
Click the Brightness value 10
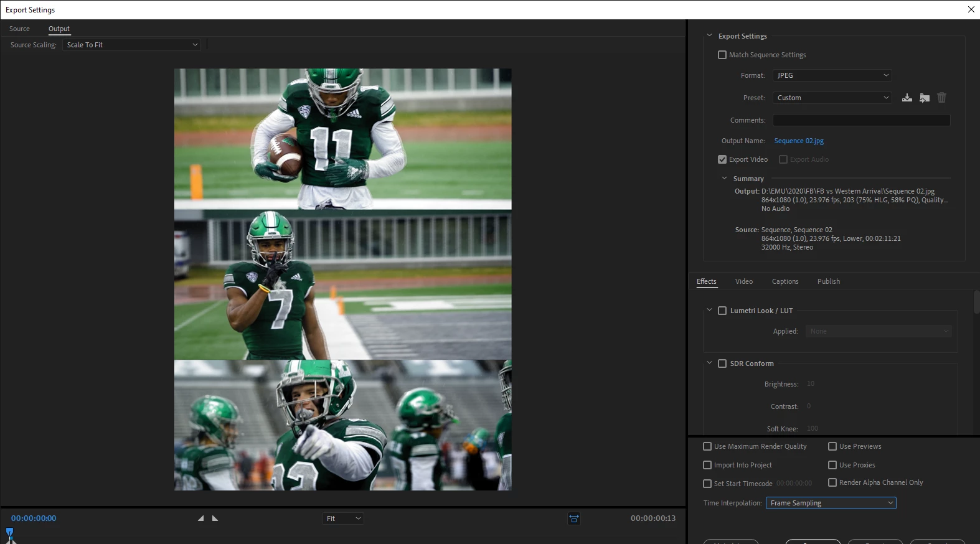coord(811,384)
